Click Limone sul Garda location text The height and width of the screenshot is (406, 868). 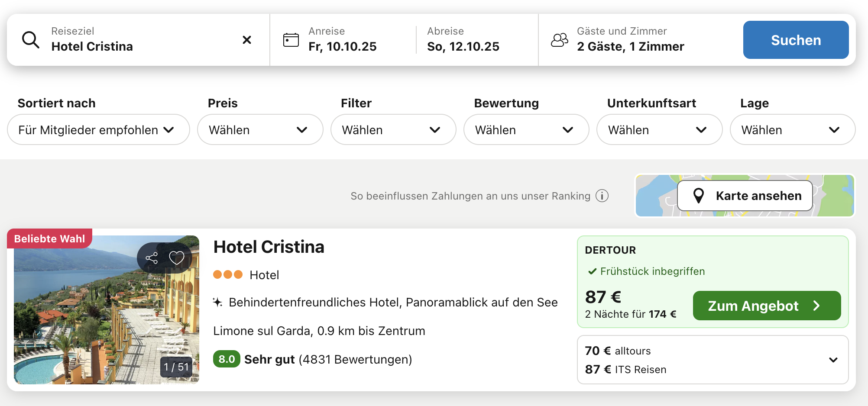319,331
